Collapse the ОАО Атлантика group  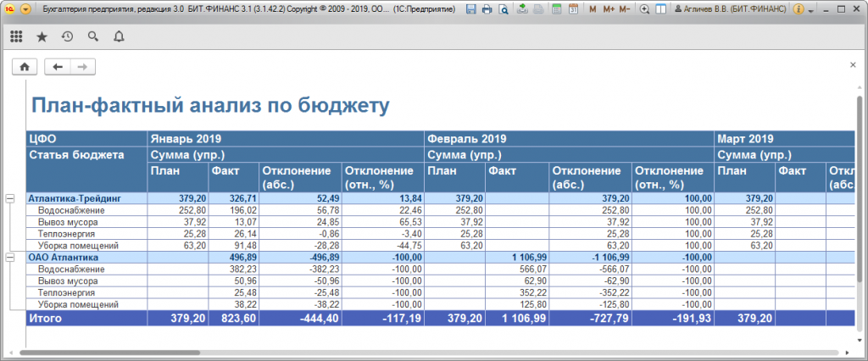click(x=10, y=257)
